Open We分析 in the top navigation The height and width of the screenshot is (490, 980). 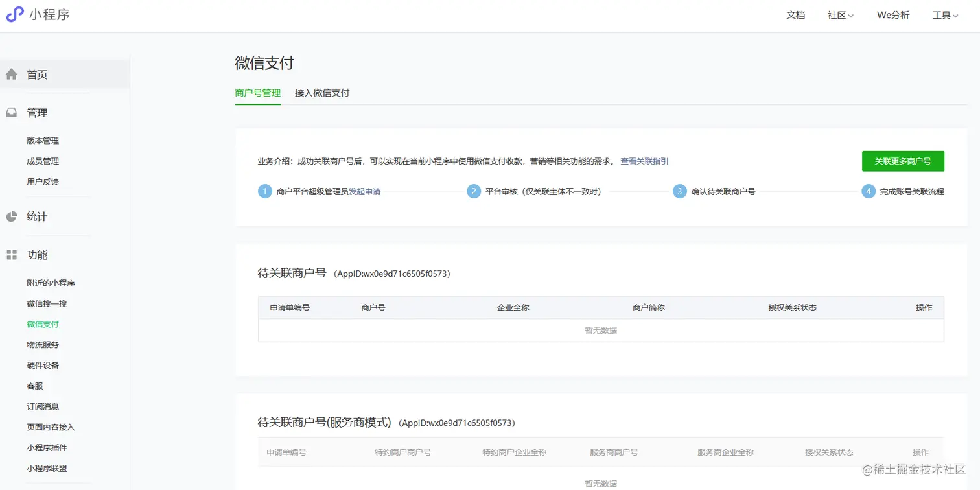pyautogui.click(x=893, y=16)
